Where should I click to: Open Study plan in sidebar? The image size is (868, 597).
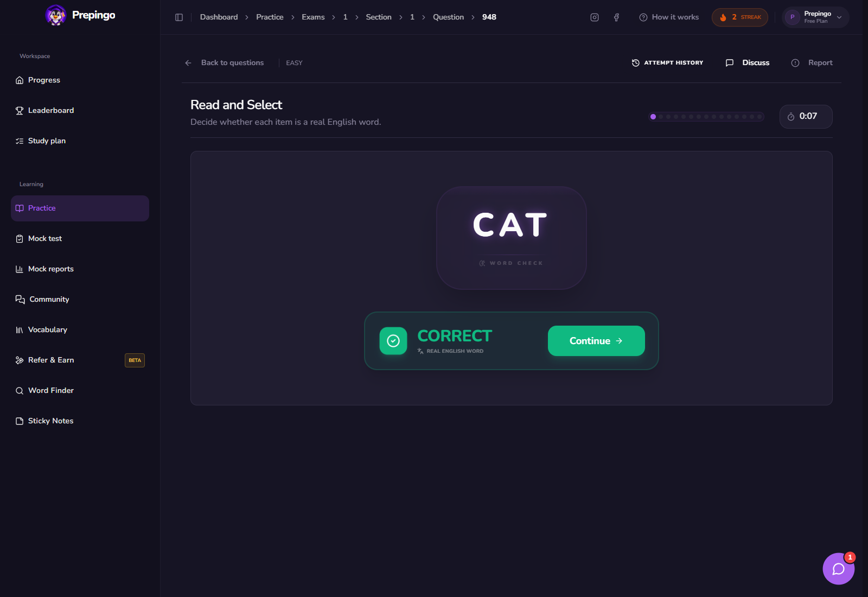coord(80,141)
